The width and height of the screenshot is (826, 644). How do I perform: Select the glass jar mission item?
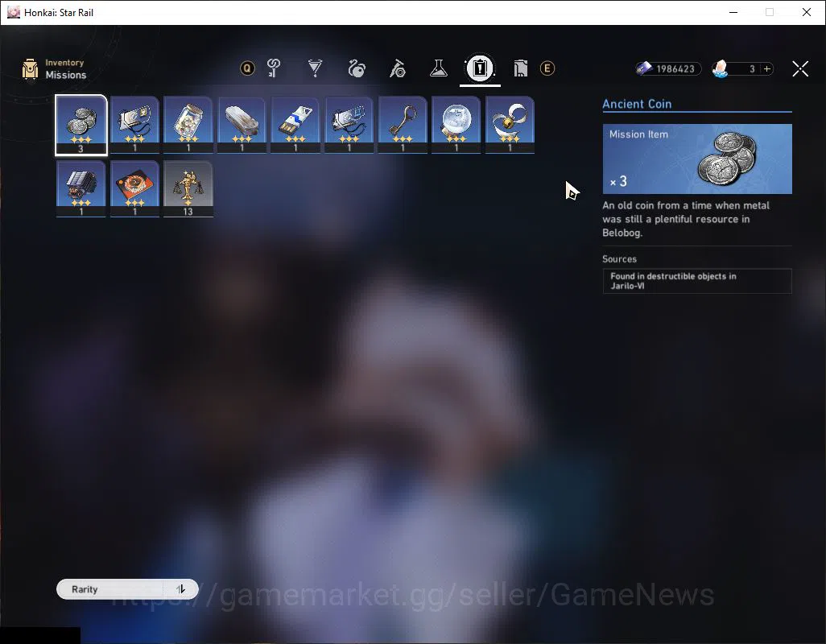click(188, 125)
